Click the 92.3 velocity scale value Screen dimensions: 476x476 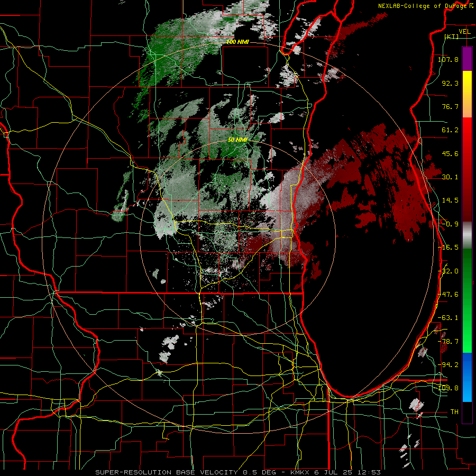pyautogui.click(x=450, y=83)
